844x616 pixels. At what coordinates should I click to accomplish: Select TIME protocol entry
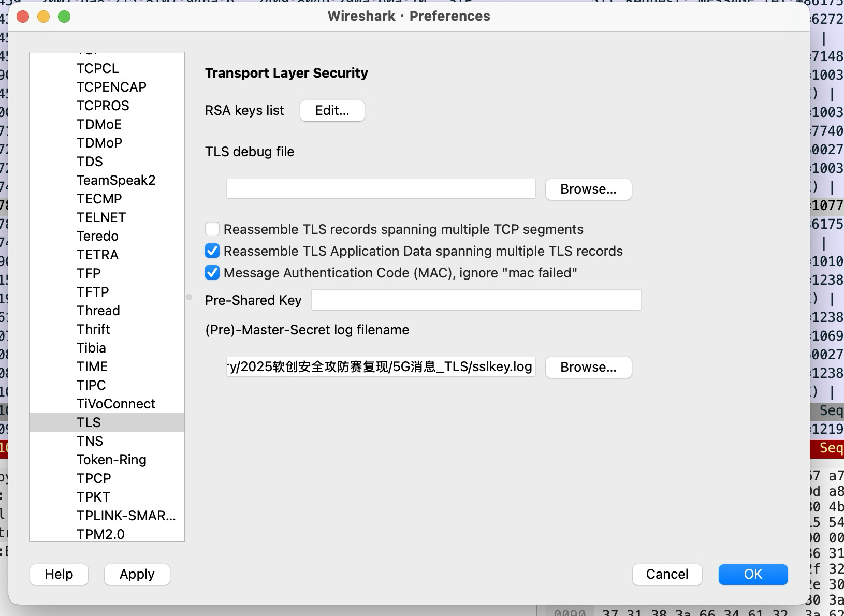pyautogui.click(x=107, y=366)
